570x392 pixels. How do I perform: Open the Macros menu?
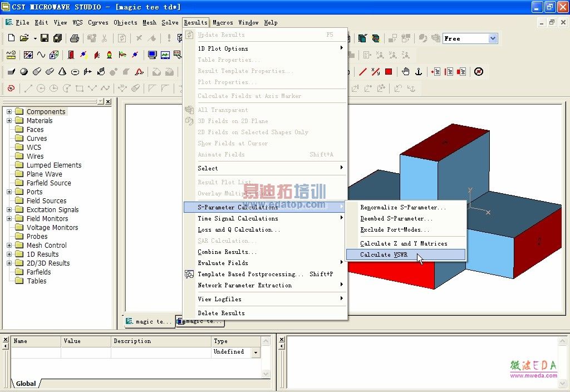point(223,22)
